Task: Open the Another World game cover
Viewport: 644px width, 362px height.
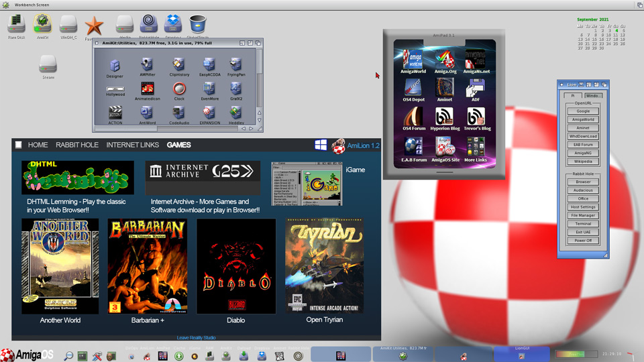Action: coord(60,266)
